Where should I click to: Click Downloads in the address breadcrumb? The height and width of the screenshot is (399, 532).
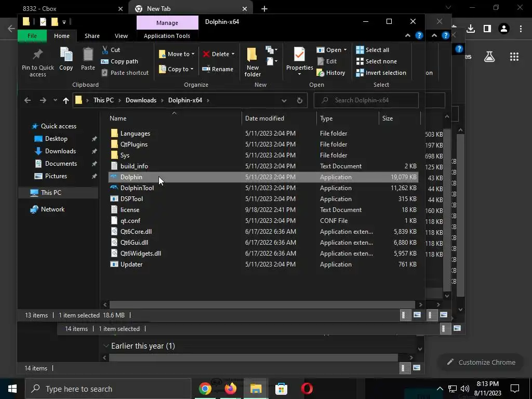(141, 100)
